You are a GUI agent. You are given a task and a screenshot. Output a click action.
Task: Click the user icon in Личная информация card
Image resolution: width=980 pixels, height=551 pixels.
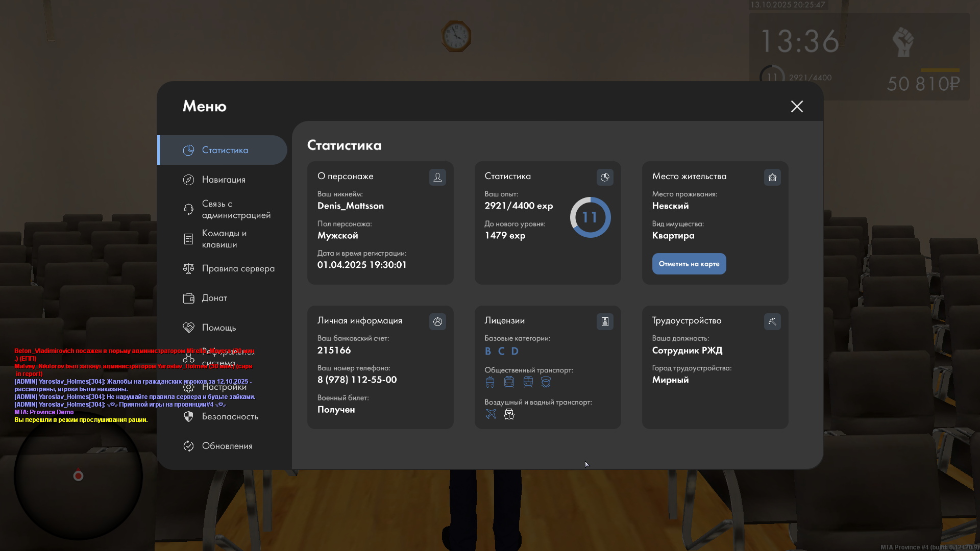pos(437,322)
